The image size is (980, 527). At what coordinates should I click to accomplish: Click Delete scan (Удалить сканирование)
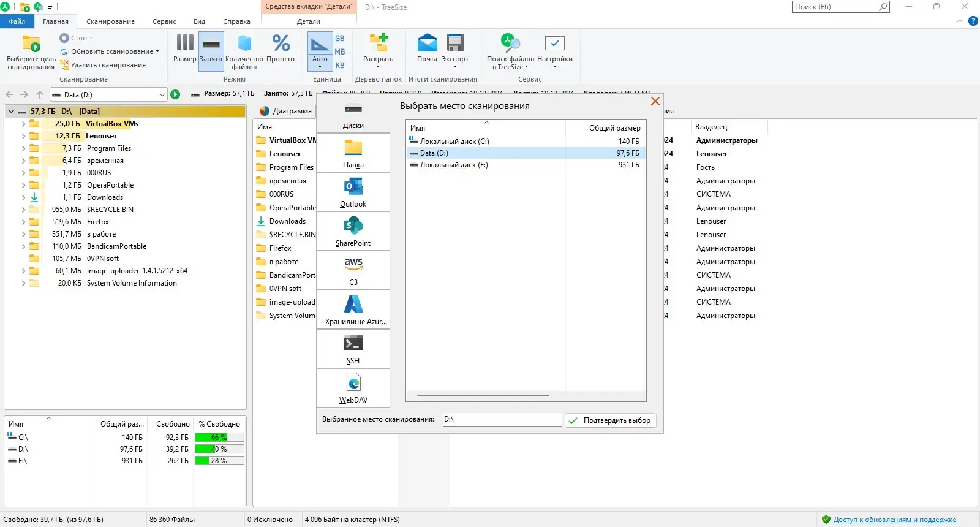pyautogui.click(x=103, y=65)
